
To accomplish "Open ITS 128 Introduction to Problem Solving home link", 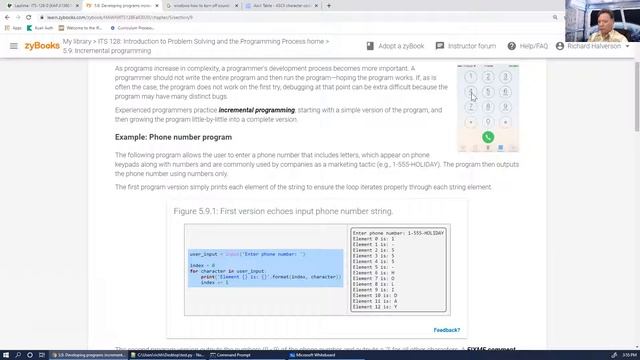I will coord(211,42).
